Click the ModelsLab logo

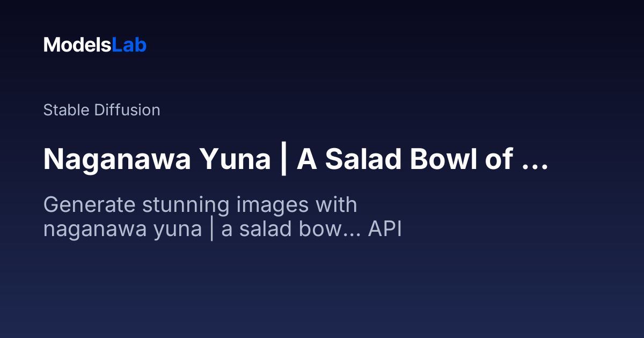[x=95, y=45]
